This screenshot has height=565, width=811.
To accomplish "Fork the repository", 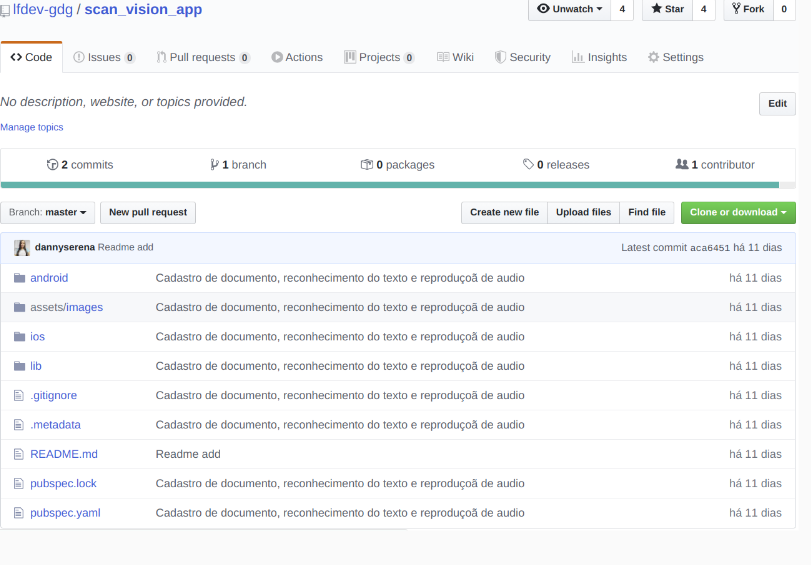I will 748,9.
